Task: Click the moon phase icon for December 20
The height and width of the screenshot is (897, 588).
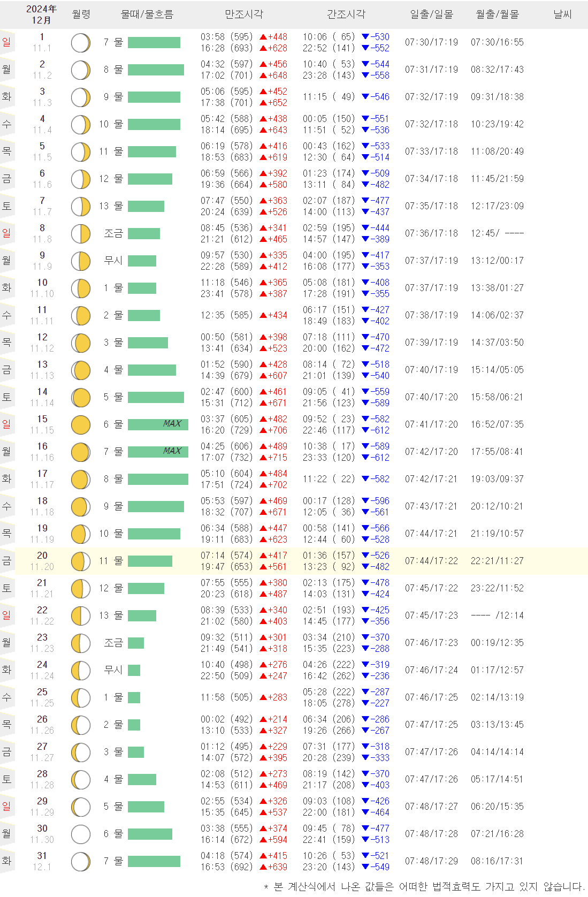Action: coord(81,561)
